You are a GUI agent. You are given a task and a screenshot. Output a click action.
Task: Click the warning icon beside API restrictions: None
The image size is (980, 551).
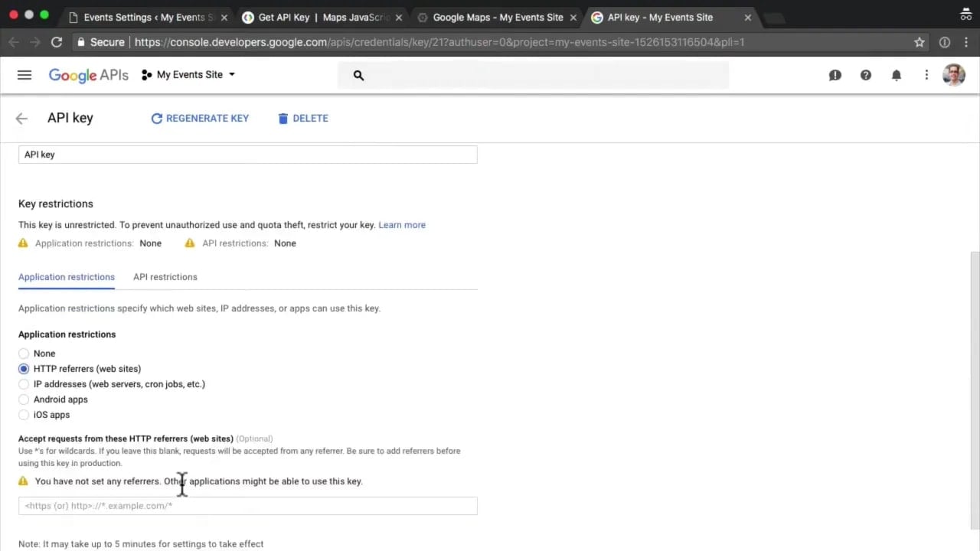coord(190,243)
